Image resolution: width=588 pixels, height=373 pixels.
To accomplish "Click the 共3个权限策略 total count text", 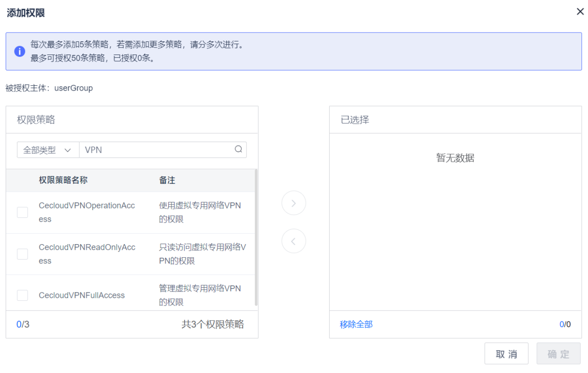I will point(213,325).
